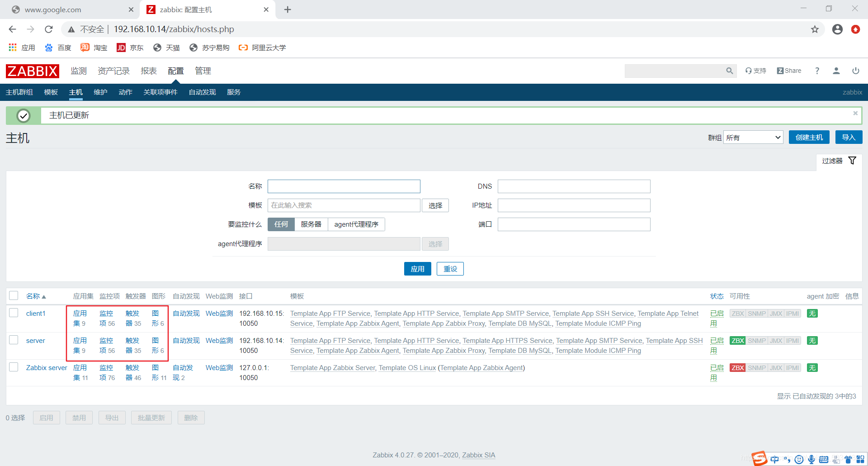This screenshot has height=466, width=868.
Task: Open the client1 host link
Action: [36, 314]
